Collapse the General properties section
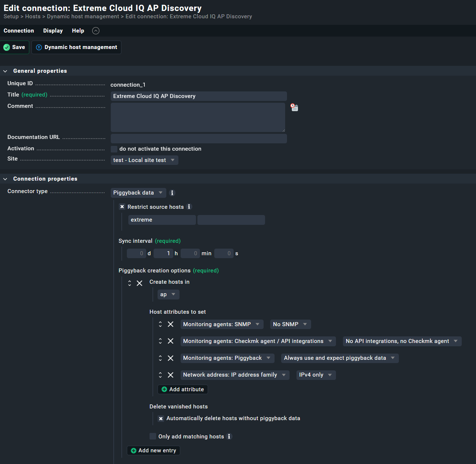The height and width of the screenshot is (464, 476). 5,71
